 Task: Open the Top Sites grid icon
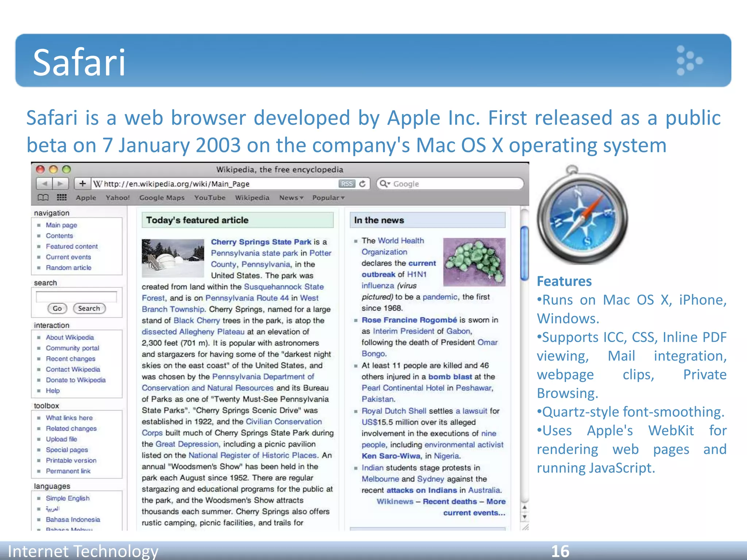62,198
